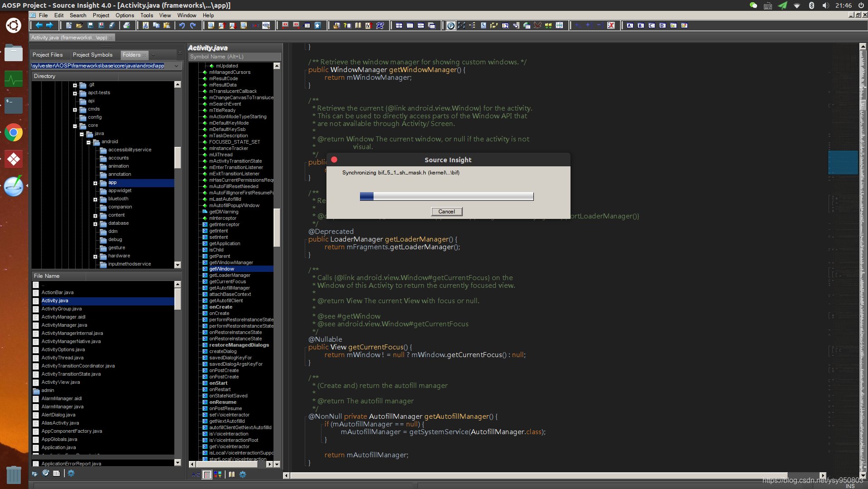Search forward with the red down-arrow magnifier
Viewport: 868px width, 489px height.
pyautogui.click(x=233, y=25)
